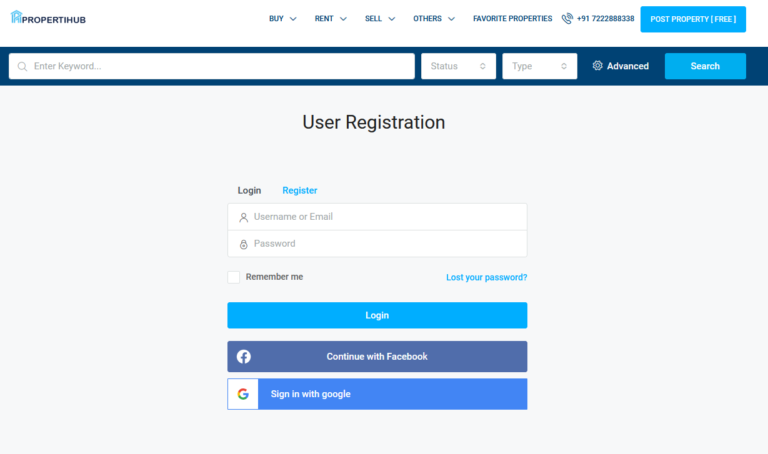Toggle the Remember me checkbox
The width and height of the screenshot is (768, 454).
[x=233, y=277]
